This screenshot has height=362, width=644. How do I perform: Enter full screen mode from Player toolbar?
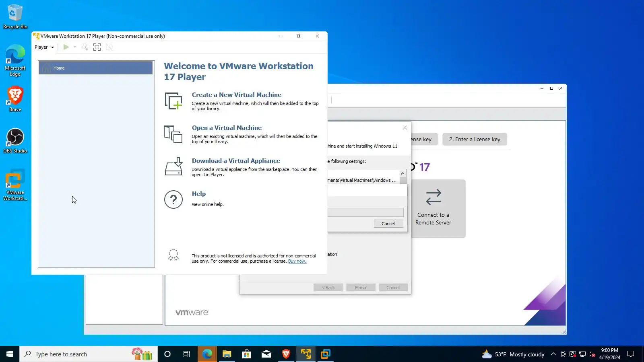97,47
